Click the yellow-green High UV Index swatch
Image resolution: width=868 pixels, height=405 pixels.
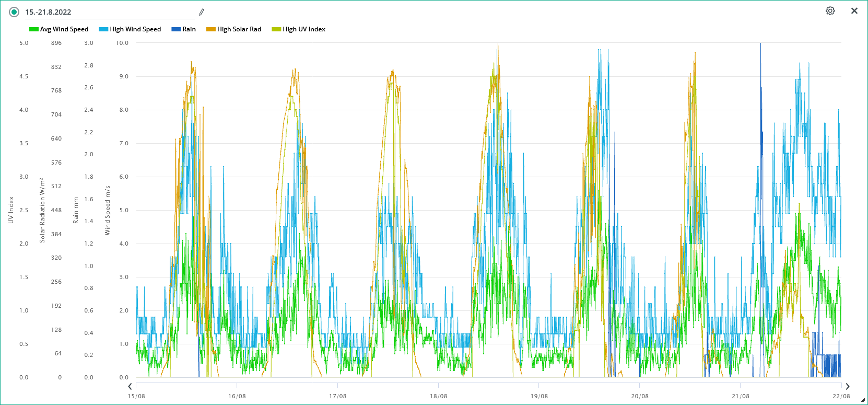[276, 29]
